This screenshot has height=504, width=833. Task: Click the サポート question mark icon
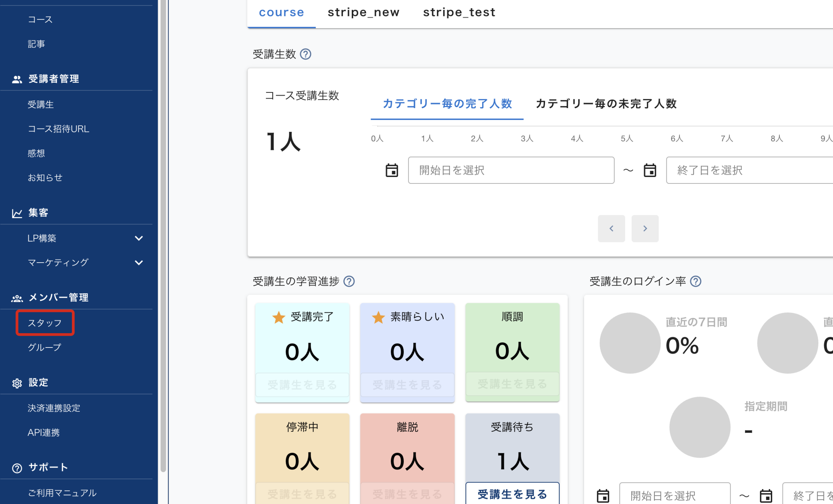point(17,468)
